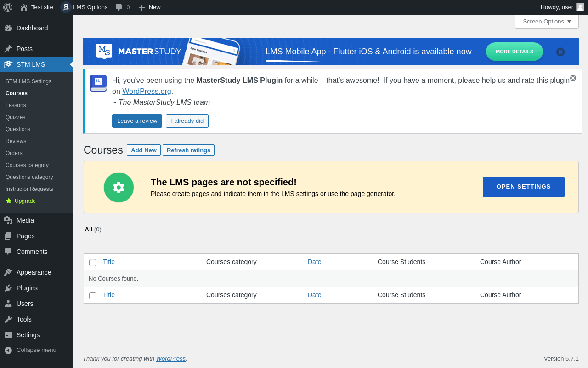This screenshot has width=588, height=368.
Task: Open the Orders submenu item
Action: coord(14,153)
